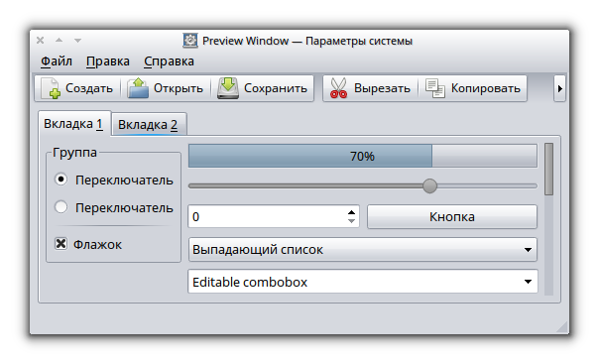Select the first Переключатель radio button

(x=61, y=180)
